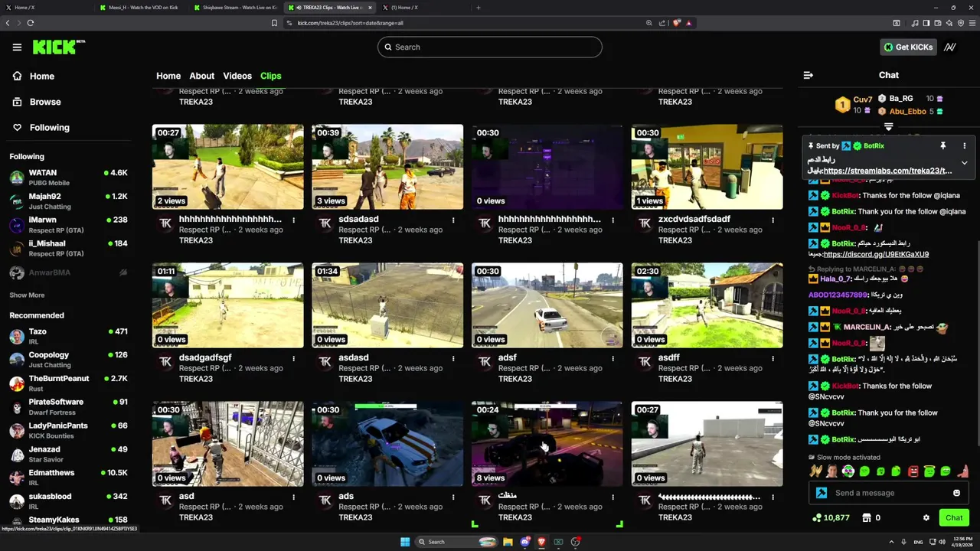Open the user avatar menu top right
Viewport: 980px width, 551px height.
coord(950,47)
